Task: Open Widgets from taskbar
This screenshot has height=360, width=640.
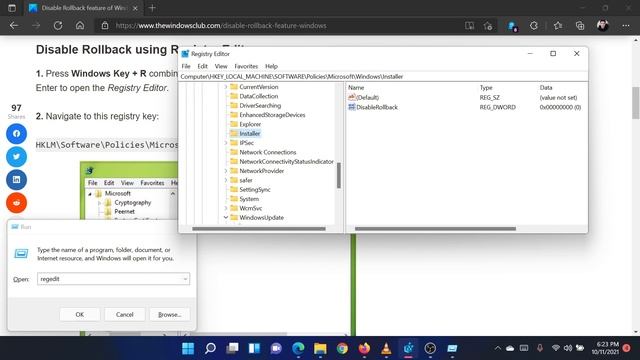Action: point(254,348)
